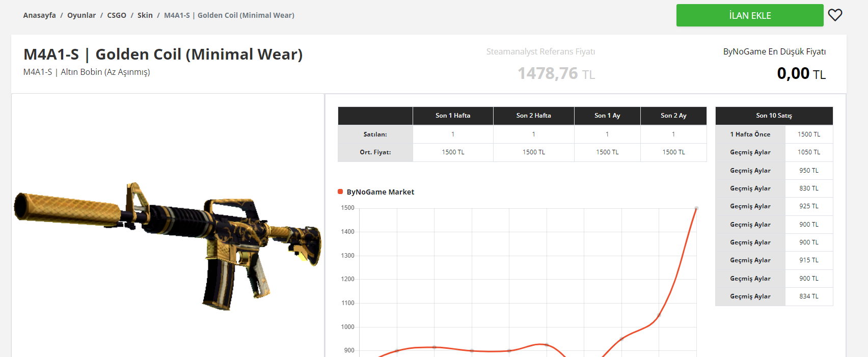The height and width of the screenshot is (357, 868).
Task: Click Son 2 Hafta column header
Action: (x=534, y=116)
